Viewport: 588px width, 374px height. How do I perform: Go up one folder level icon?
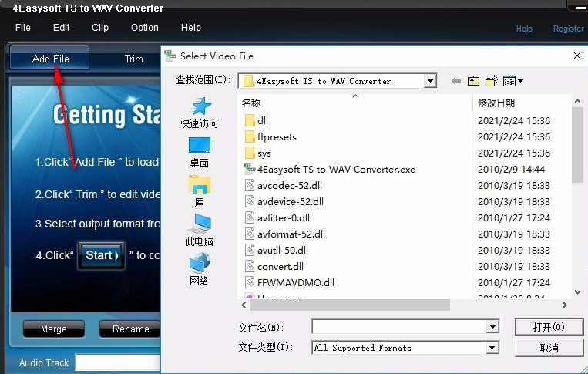[473, 81]
